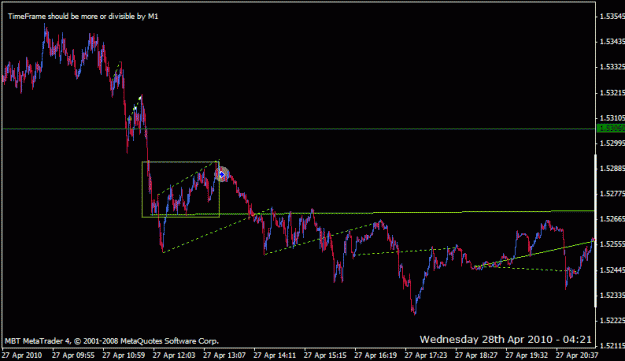This screenshot has height=361, width=625.
Task: Click the MBT MetaTrader 4 copyright text
Action: pos(112,341)
